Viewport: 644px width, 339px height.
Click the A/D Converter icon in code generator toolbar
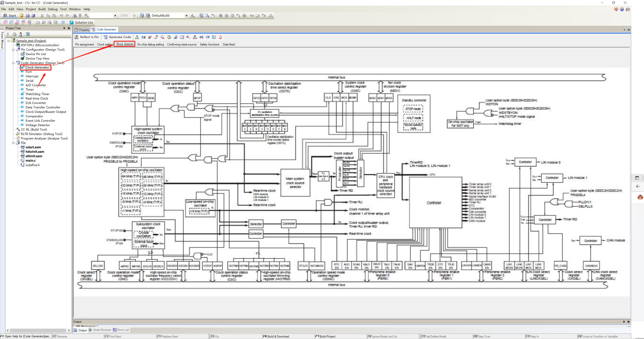[163, 37]
